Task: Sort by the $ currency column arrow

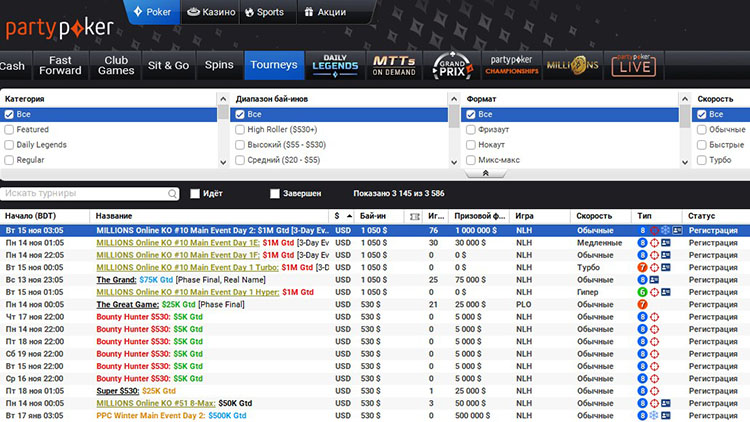Action: coord(350,216)
